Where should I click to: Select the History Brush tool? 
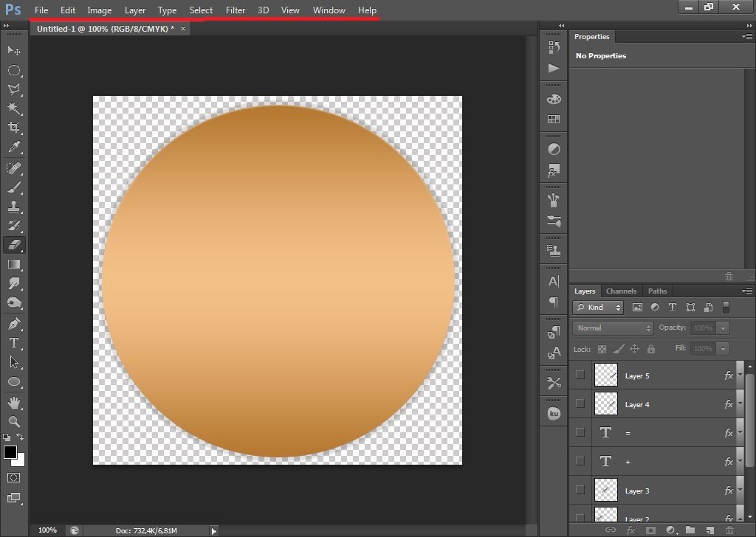(x=14, y=226)
